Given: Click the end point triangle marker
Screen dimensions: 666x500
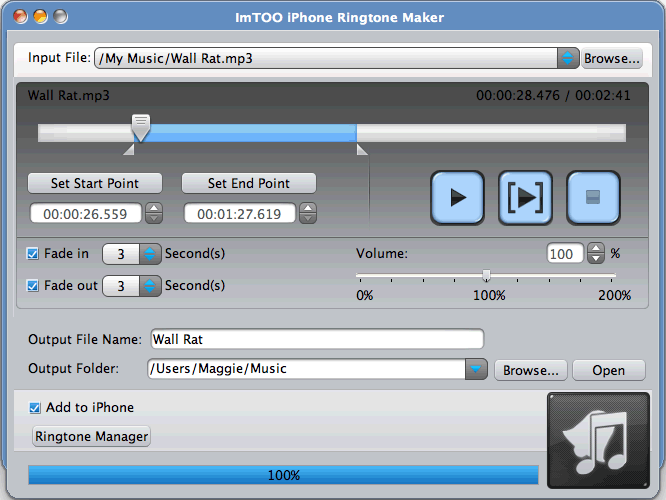Looking at the screenshot, I should (x=362, y=150).
